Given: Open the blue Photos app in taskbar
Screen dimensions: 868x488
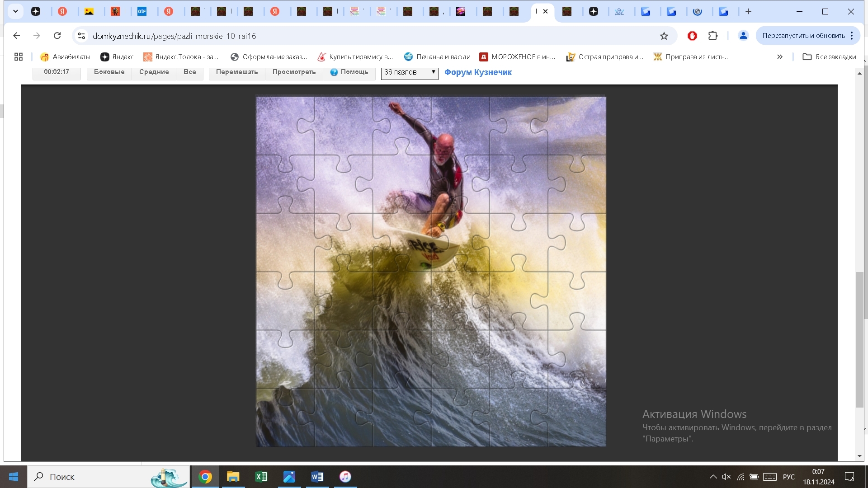Looking at the screenshot, I should (x=289, y=477).
